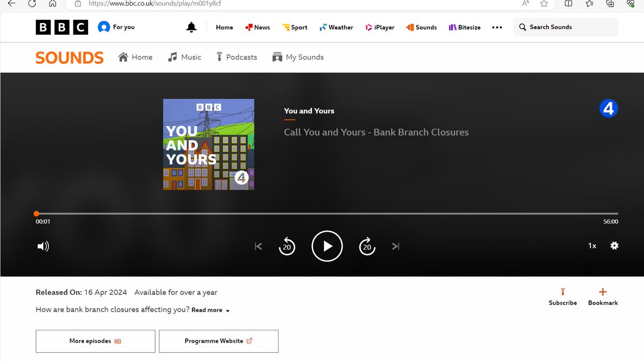Select the BBC Radio 4 station badge
This screenshot has height=362, width=644.
tap(609, 108)
